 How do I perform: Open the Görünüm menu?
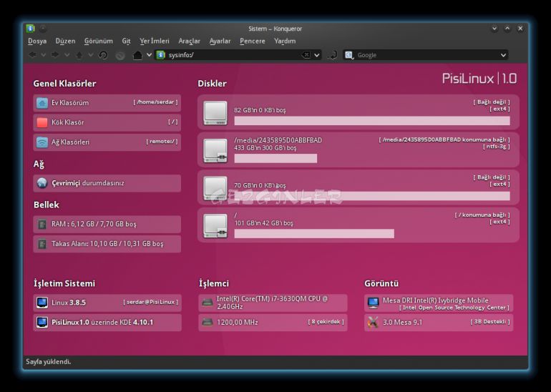pyautogui.click(x=99, y=41)
